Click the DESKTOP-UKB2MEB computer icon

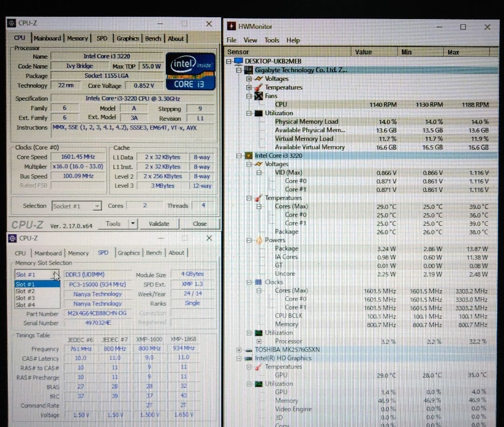tap(238, 61)
